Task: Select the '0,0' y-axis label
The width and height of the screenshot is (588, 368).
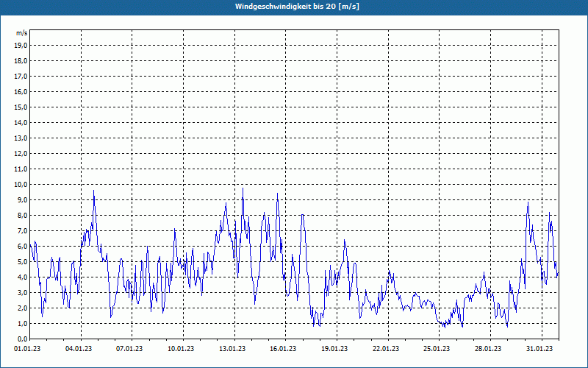Action: pyautogui.click(x=22, y=339)
